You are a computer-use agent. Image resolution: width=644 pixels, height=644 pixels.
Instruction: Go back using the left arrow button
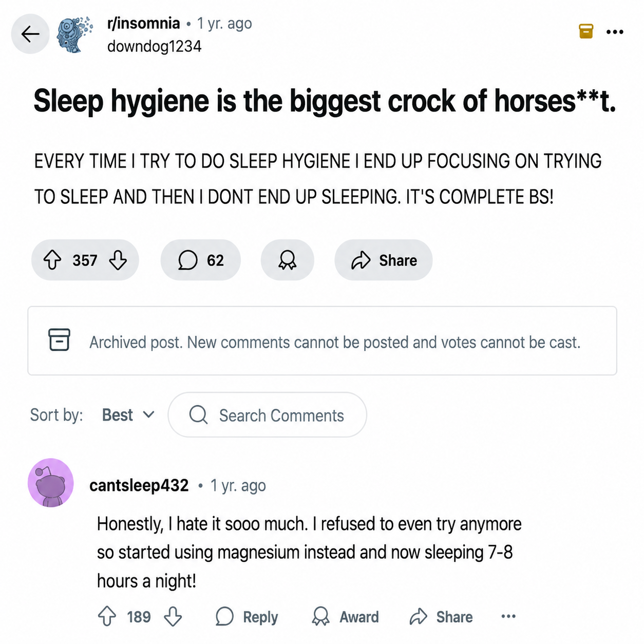pyautogui.click(x=30, y=34)
